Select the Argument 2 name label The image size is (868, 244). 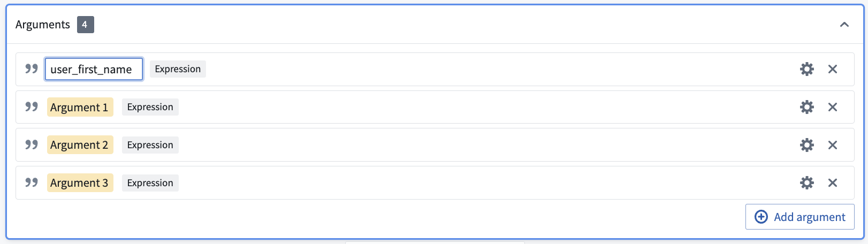(80, 145)
